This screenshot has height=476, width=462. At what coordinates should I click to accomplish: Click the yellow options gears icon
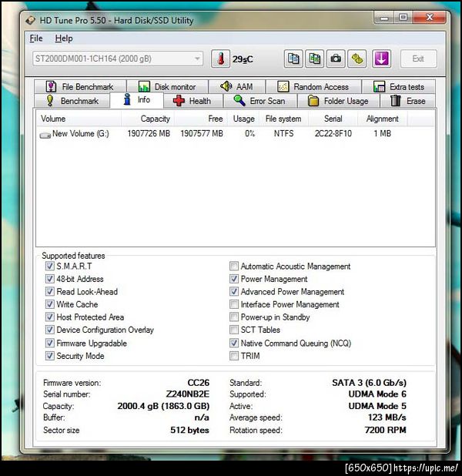tap(357, 59)
